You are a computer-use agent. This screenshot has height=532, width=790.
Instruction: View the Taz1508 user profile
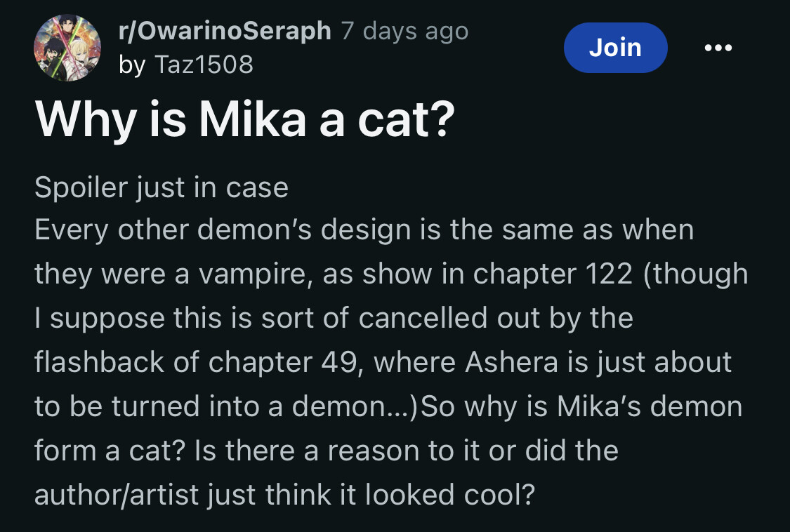[204, 65]
